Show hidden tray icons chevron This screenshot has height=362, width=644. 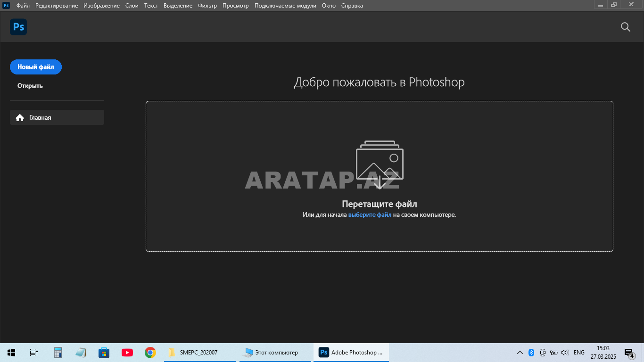pyautogui.click(x=520, y=353)
